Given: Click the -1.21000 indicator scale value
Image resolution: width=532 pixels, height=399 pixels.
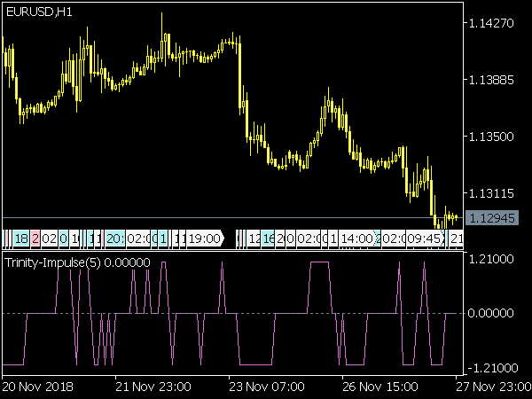Looking at the screenshot, I should (491, 368).
